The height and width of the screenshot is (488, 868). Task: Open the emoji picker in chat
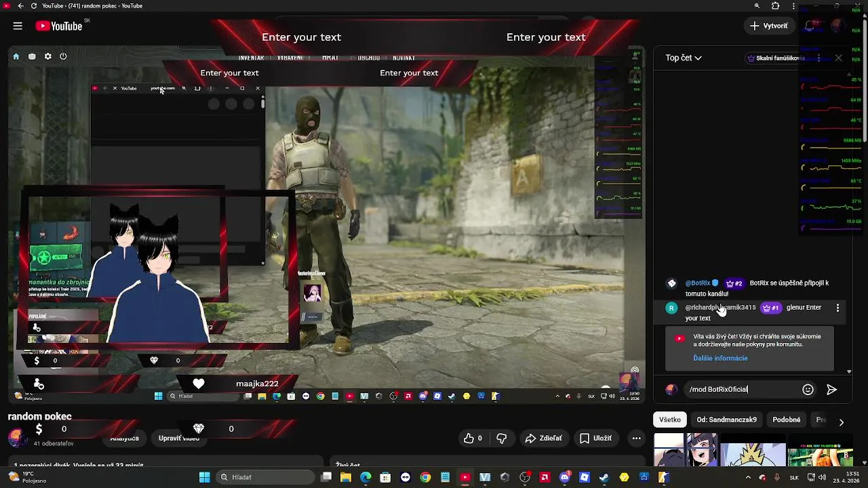click(x=808, y=390)
